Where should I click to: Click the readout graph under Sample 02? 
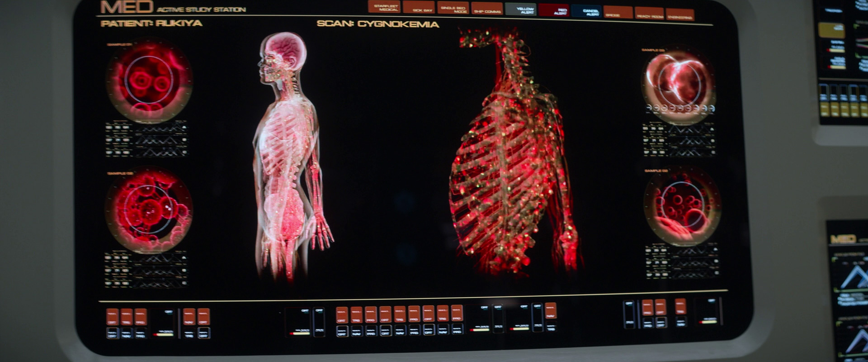pyautogui.click(x=146, y=270)
